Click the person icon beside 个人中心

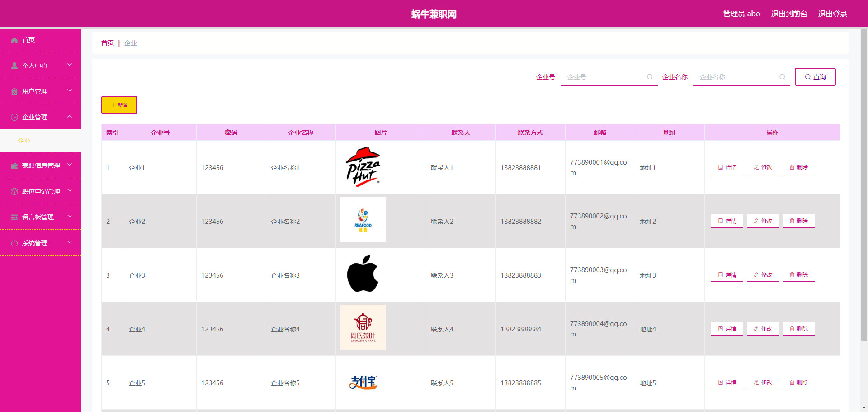[14, 66]
